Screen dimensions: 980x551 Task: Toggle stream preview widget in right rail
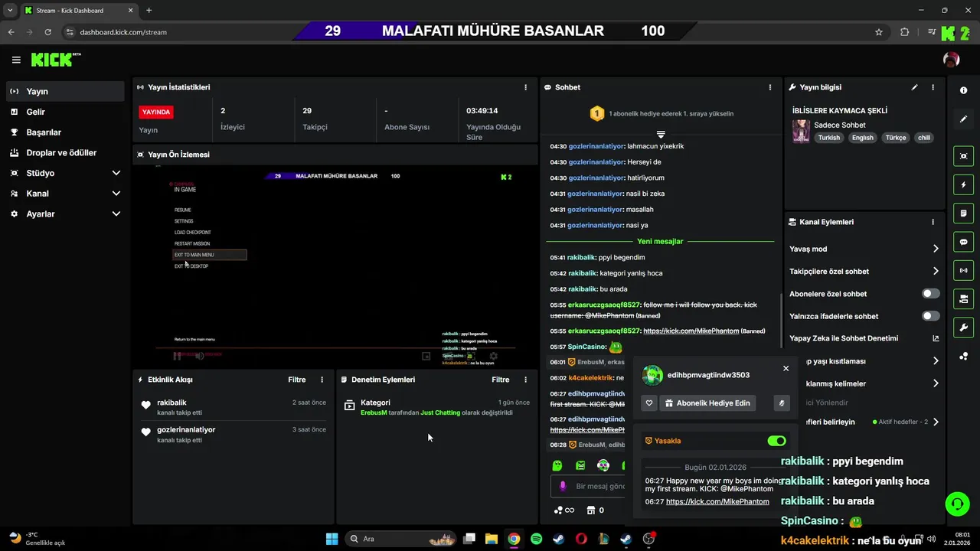coord(963,156)
